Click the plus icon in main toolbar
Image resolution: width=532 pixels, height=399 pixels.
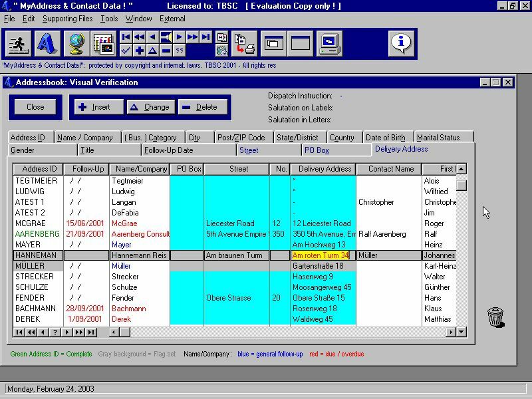click(x=139, y=51)
